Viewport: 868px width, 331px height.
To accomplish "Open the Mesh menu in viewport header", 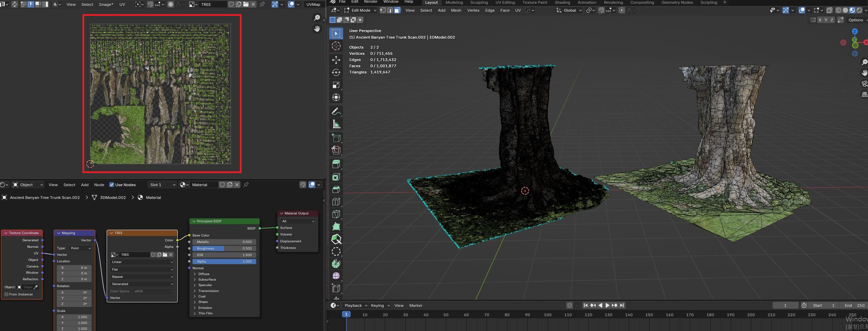I will pos(456,10).
